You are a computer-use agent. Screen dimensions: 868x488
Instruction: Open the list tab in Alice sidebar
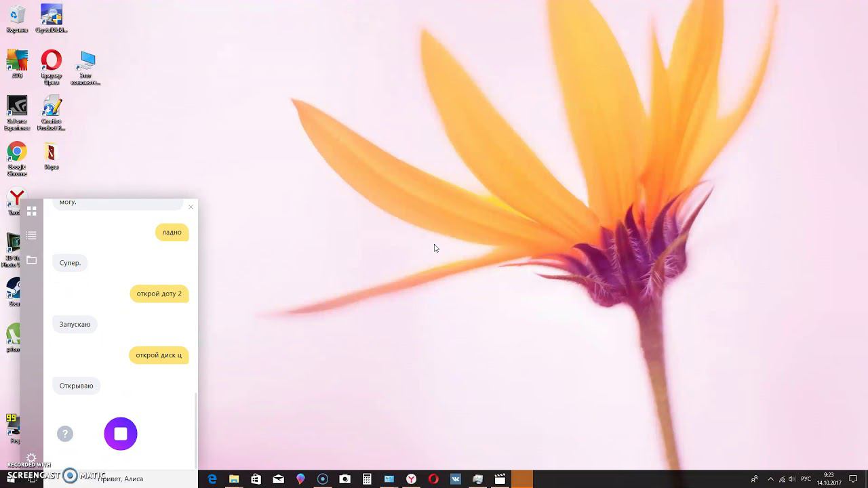(x=31, y=235)
